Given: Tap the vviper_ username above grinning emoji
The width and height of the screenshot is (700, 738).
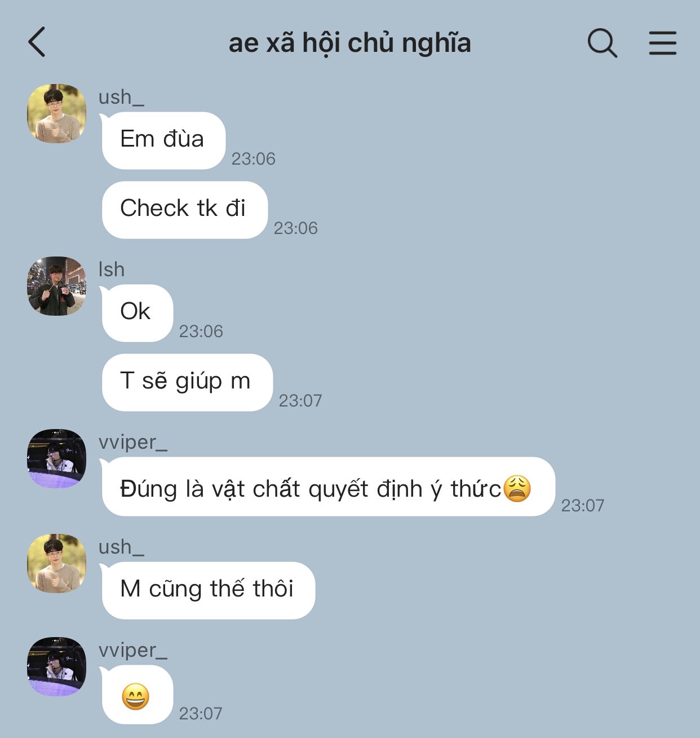Looking at the screenshot, I should point(133,650).
